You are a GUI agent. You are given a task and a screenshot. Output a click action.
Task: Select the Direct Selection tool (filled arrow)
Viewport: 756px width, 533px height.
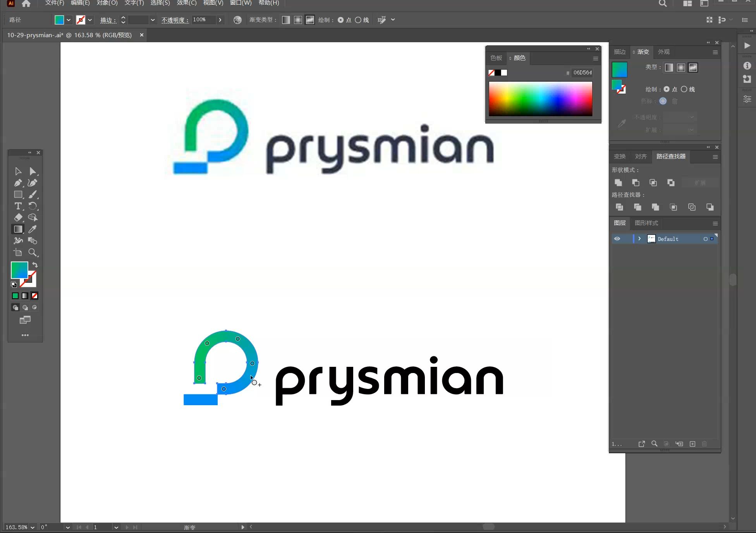point(33,171)
